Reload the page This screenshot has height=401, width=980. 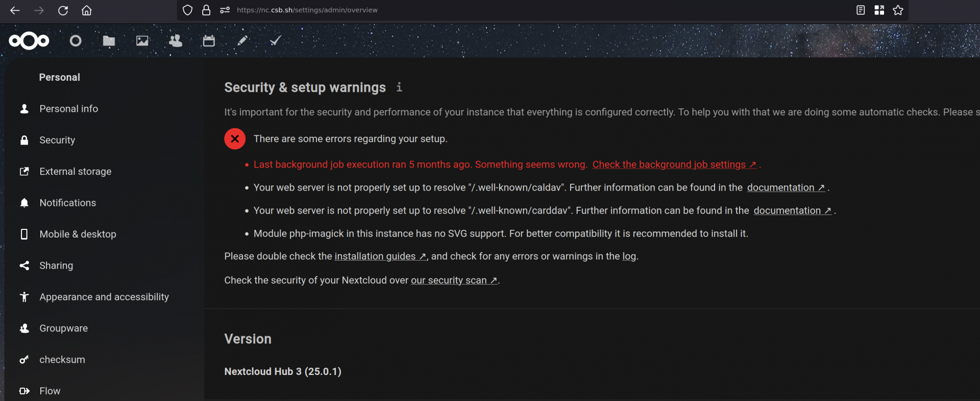pos(63,10)
